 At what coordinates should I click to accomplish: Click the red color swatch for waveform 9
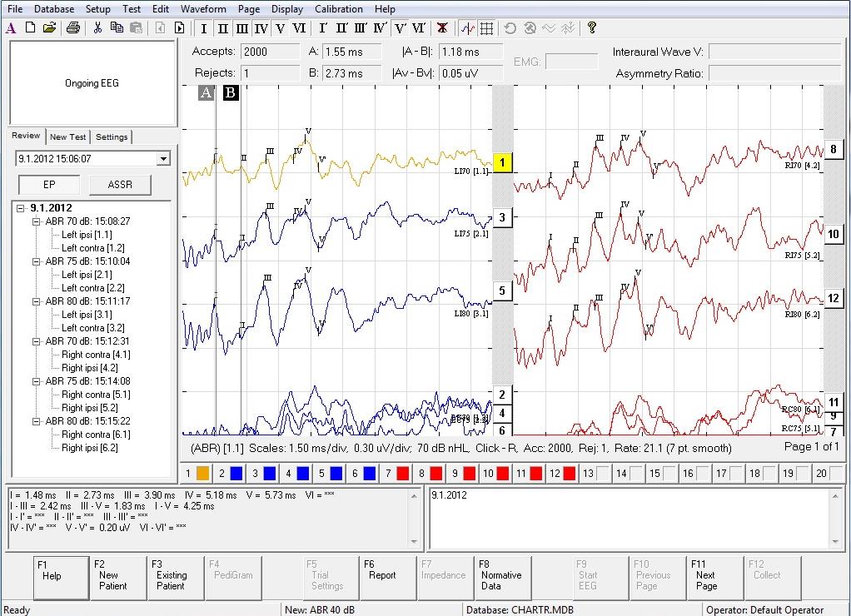pyautogui.click(x=470, y=474)
